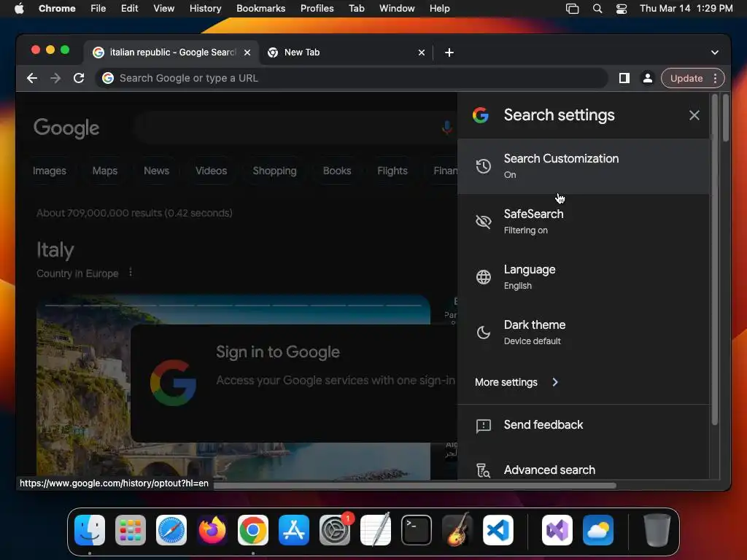This screenshot has width=747, height=560.
Task: Open App Store from the dock
Action: 293,529
